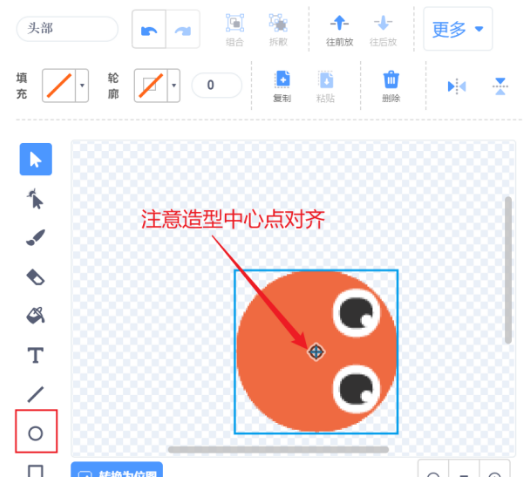Flip horizontally
This screenshot has width=531, height=478.
(456, 86)
